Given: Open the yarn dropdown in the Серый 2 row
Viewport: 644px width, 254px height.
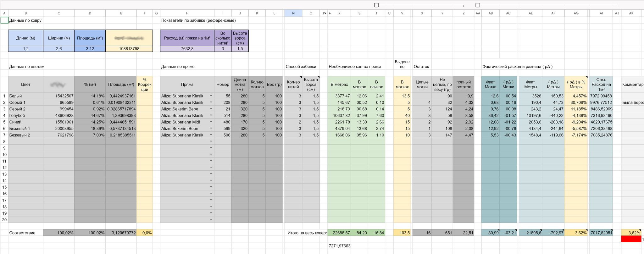Looking at the screenshot, I should (211, 109).
